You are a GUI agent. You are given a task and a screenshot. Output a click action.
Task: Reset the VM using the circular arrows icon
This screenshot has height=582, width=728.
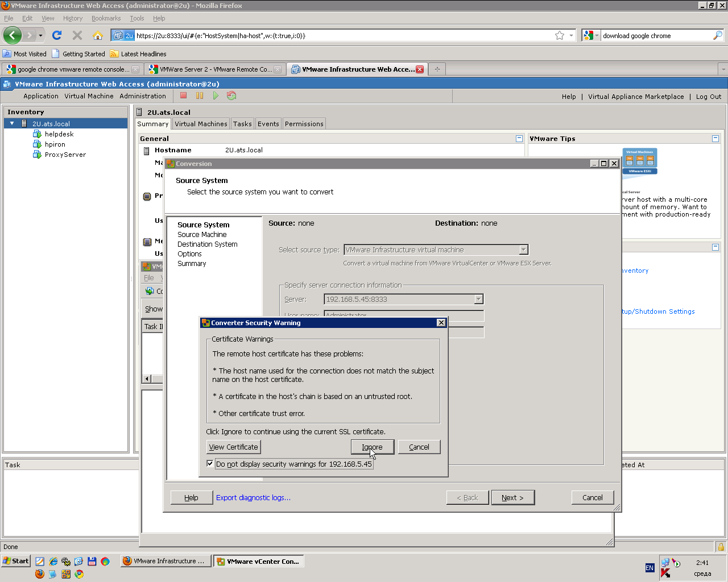[x=231, y=95]
